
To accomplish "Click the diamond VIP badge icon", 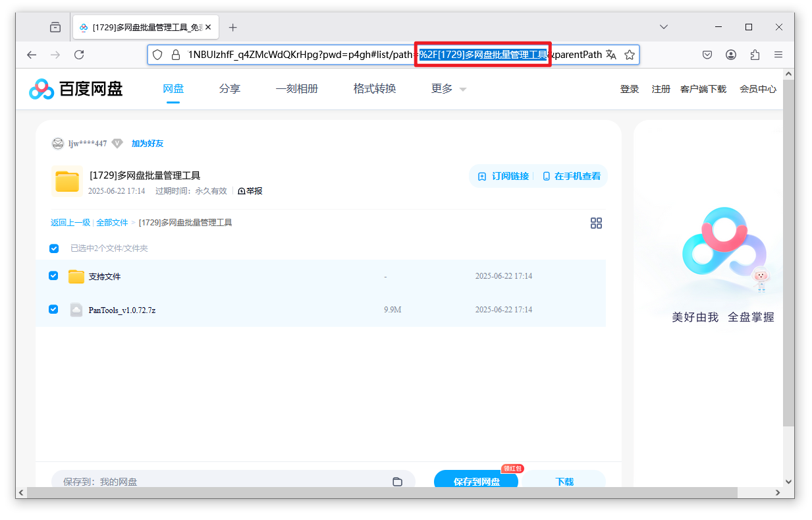I will (117, 144).
